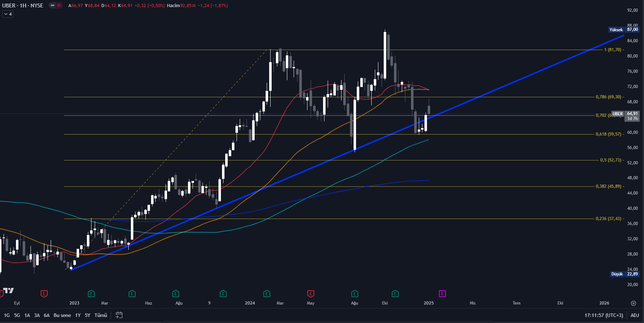Open green earnings marker before Mar 2023
The width and height of the screenshot is (644, 323).
coord(91,294)
